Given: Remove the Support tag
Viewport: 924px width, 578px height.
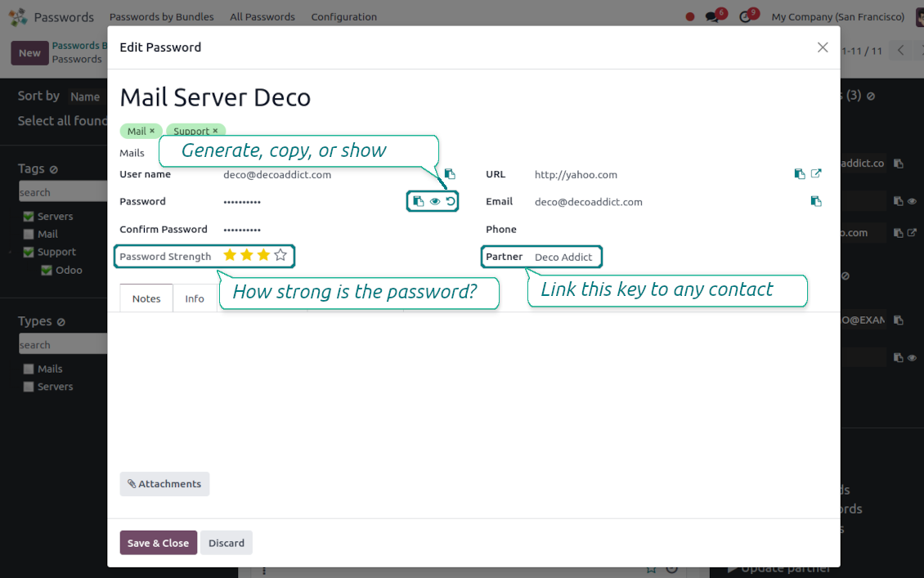Looking at the screenshot, I should tap(216, 131).
